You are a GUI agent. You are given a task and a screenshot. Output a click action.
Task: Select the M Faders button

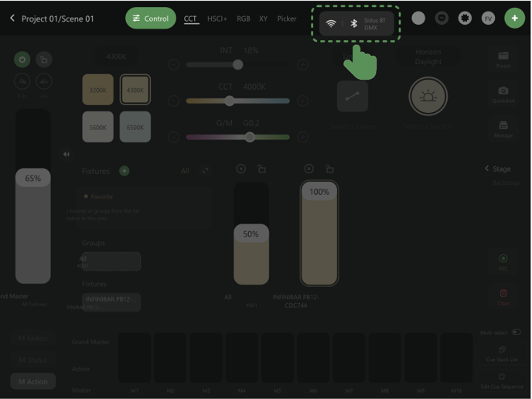click(x=33, y=338)
